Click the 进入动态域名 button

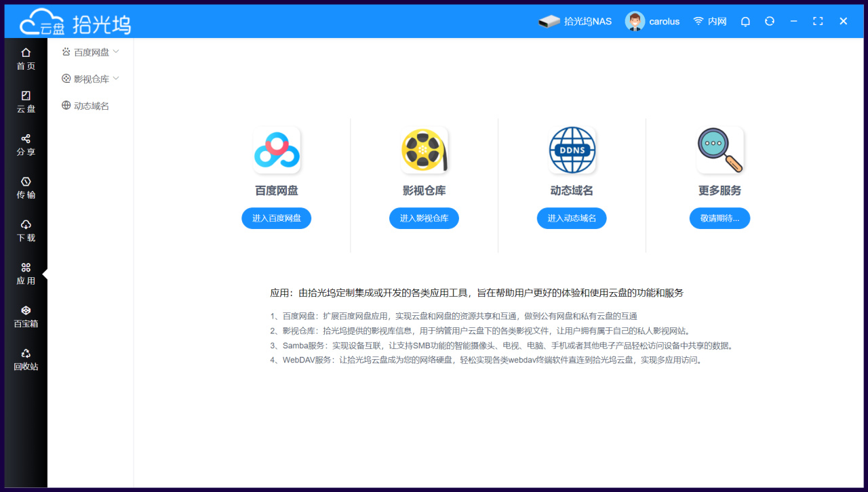click(x=572, y=218)
